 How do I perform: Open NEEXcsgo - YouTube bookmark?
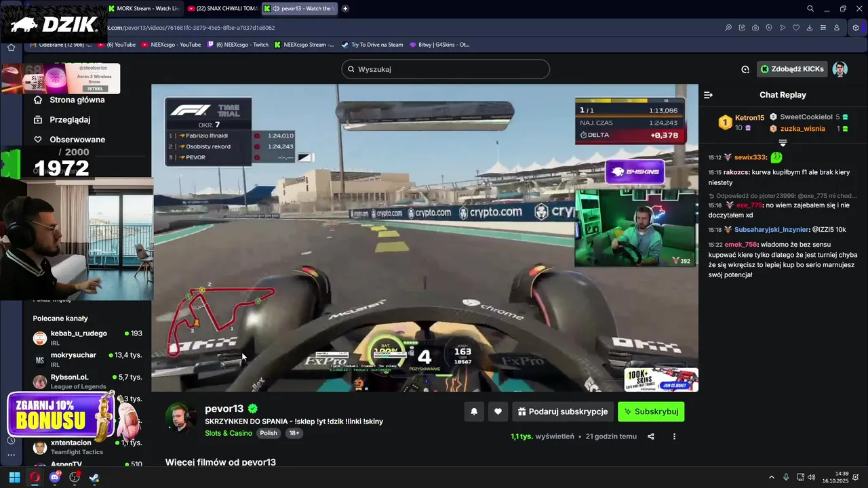pos(172,45)
